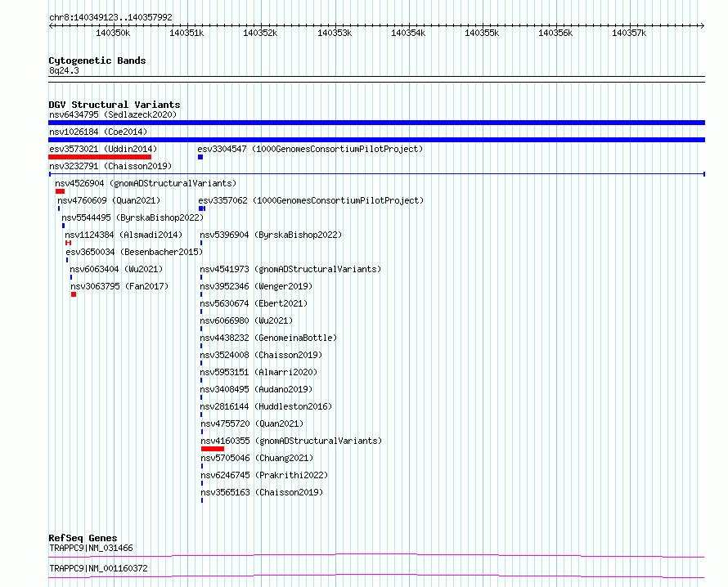Click the red nsv4160355 variant bar
728x587 pixels.
click(x=213, y=449)
